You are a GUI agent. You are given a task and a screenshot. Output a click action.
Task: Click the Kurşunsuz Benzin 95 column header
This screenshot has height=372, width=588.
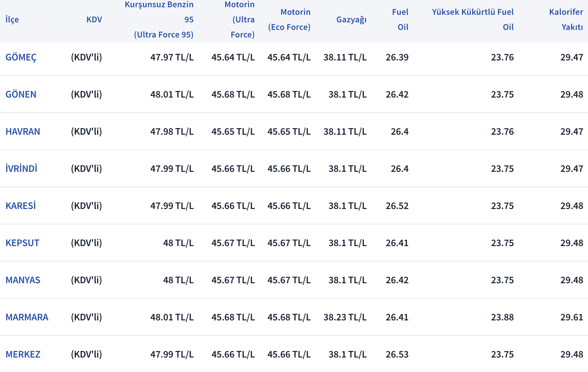click(159, 20)
